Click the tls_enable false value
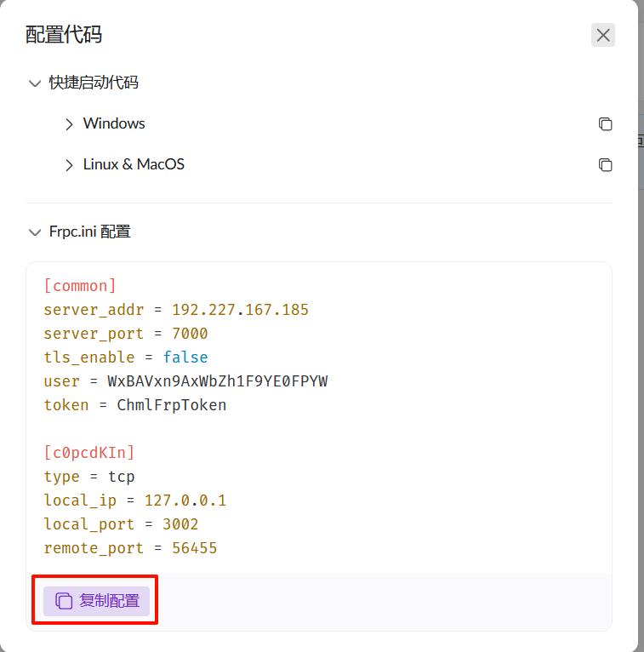Image resolution: width=644 pixels, height=652 pixels. [x=185, y=357]
